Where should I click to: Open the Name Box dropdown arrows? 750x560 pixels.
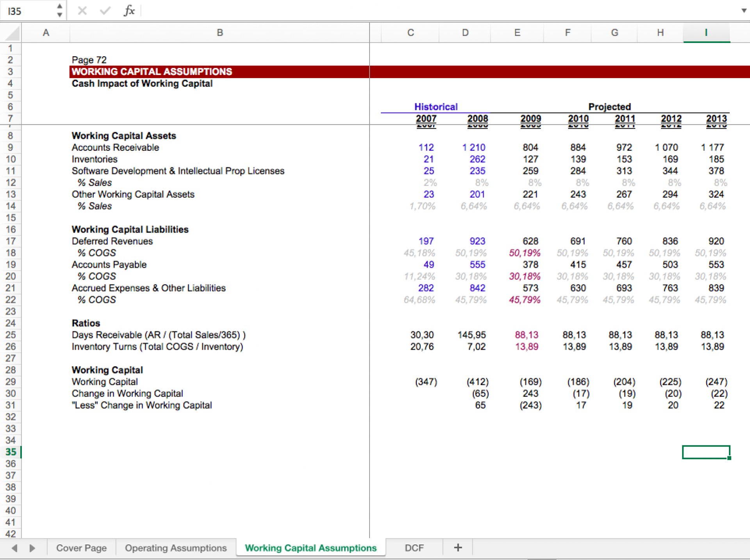coord(59,11)
